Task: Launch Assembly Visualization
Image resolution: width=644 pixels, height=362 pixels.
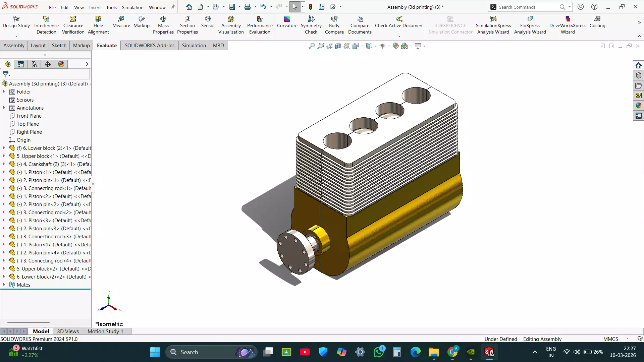Action: pos(231,25)
